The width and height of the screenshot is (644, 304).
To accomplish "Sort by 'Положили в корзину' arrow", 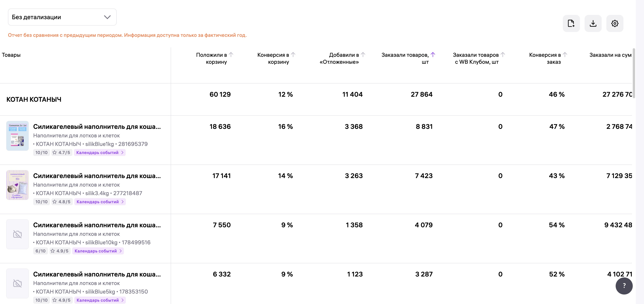I will [231, 54].
